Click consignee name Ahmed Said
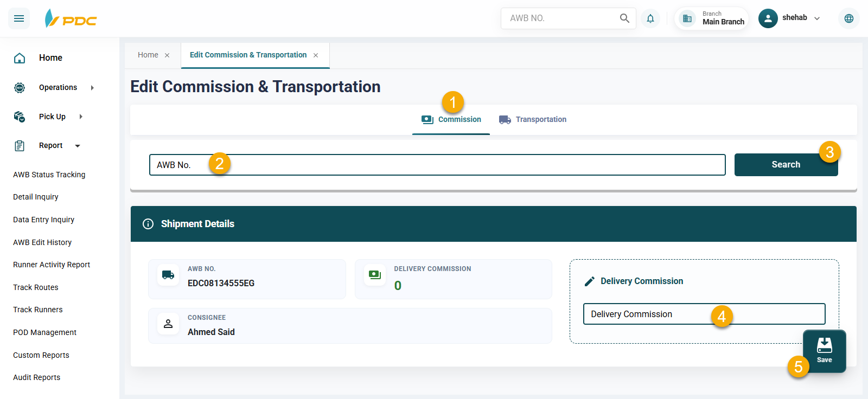This screenshot has width=868, height=399. [x=211, y=332]
